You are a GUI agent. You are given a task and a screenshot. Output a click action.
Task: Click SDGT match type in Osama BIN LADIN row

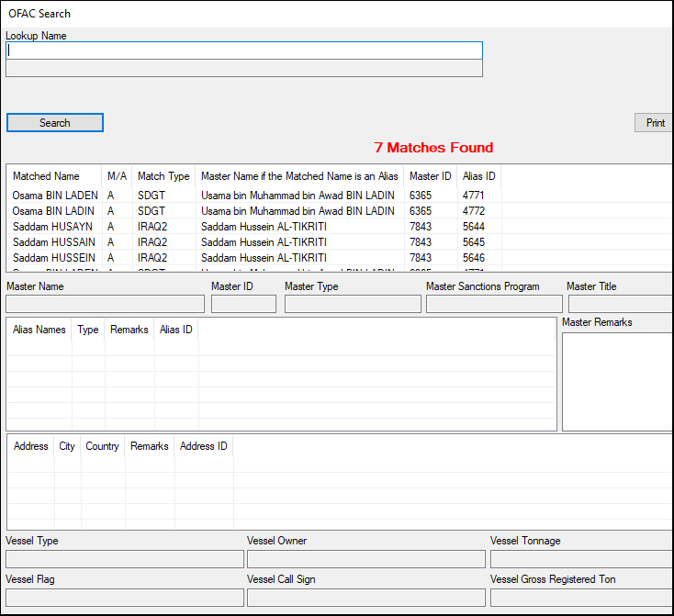point(152,211)
